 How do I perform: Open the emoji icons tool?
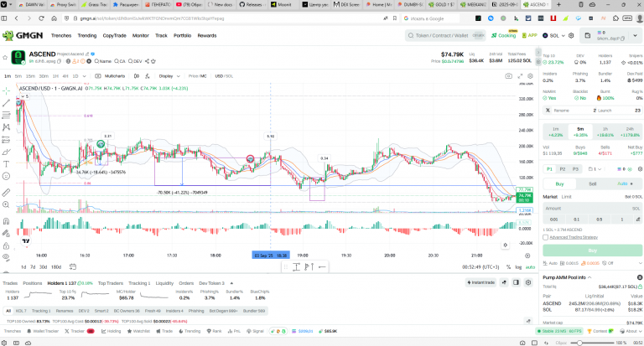(x=6, y=176)
